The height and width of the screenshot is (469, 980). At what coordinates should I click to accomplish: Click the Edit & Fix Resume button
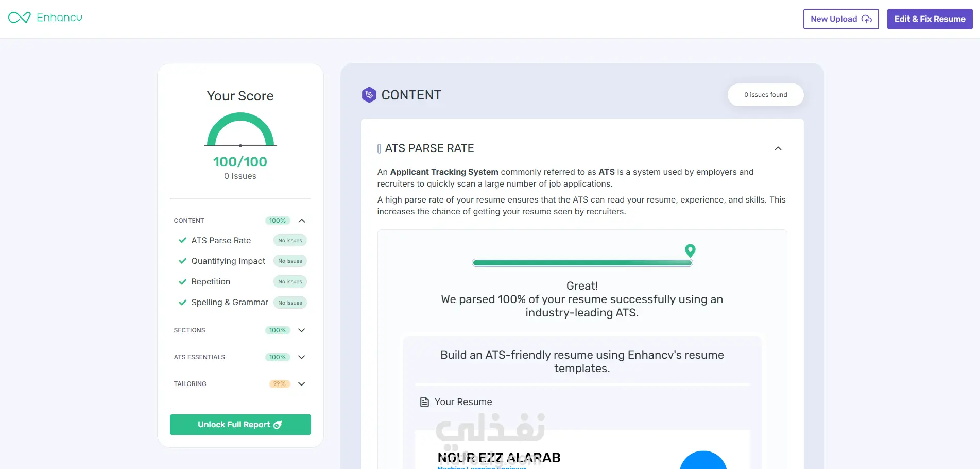(930, 19)
